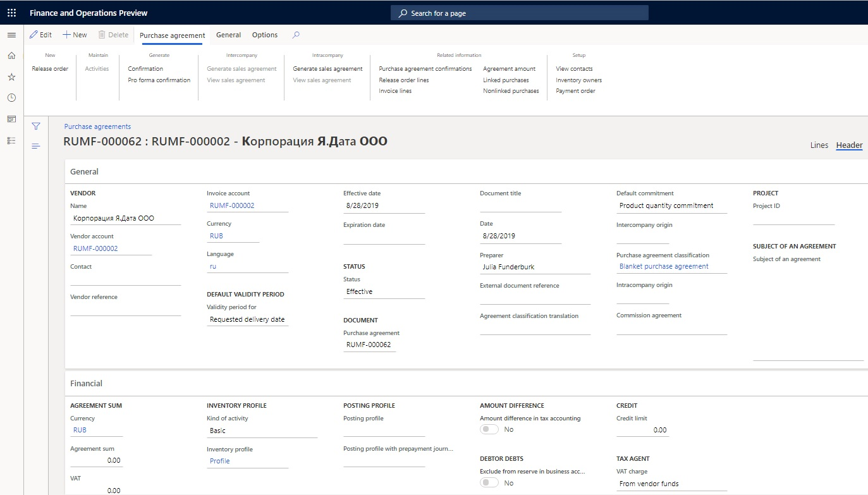Open Release order lines
The width and height of the screenshot is (868, 495).
pos(404,80)
